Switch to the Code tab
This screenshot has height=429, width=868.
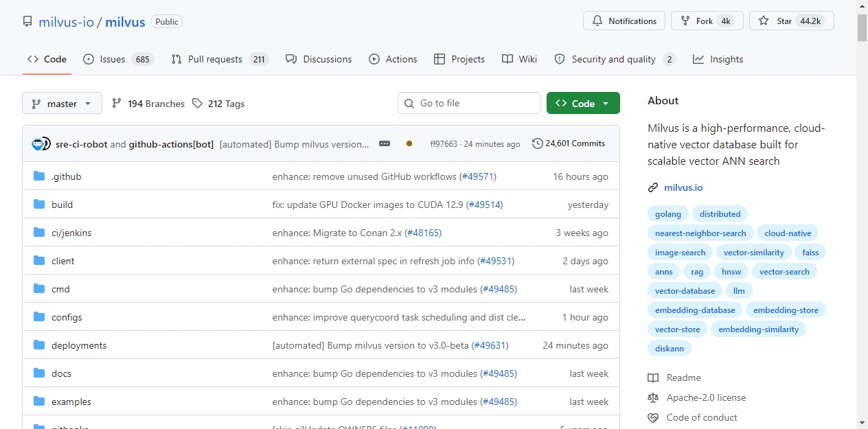47,59
